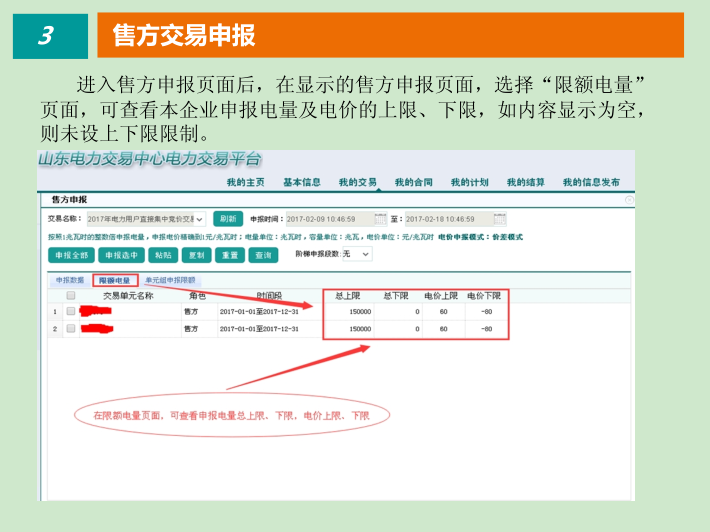
Task: Open the start date calendar picker icon
Action: point(381,219)
